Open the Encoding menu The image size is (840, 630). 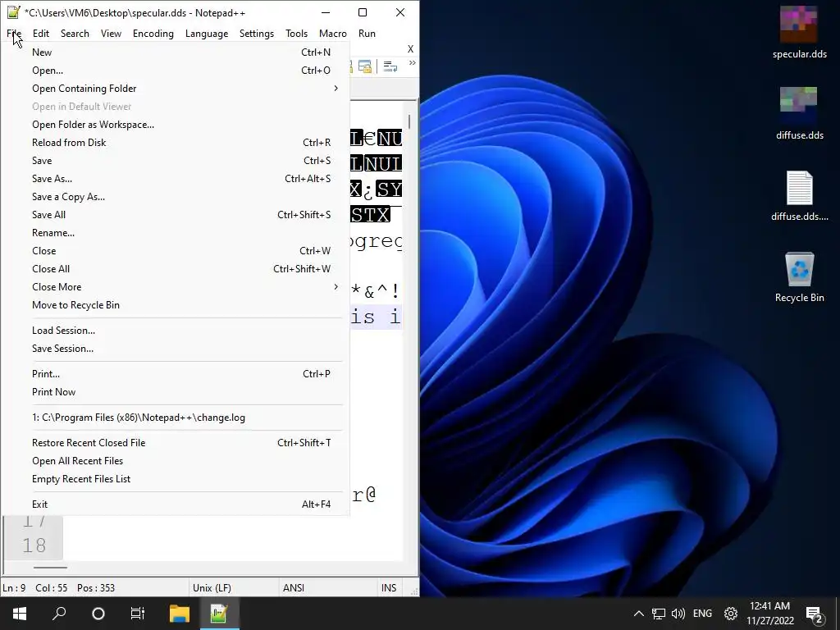153,33
